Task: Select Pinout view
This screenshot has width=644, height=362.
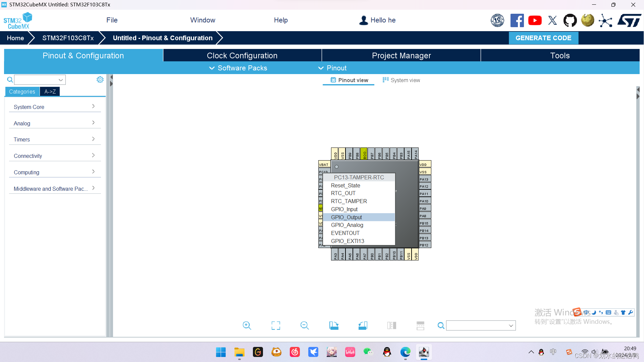Action: 349,80
